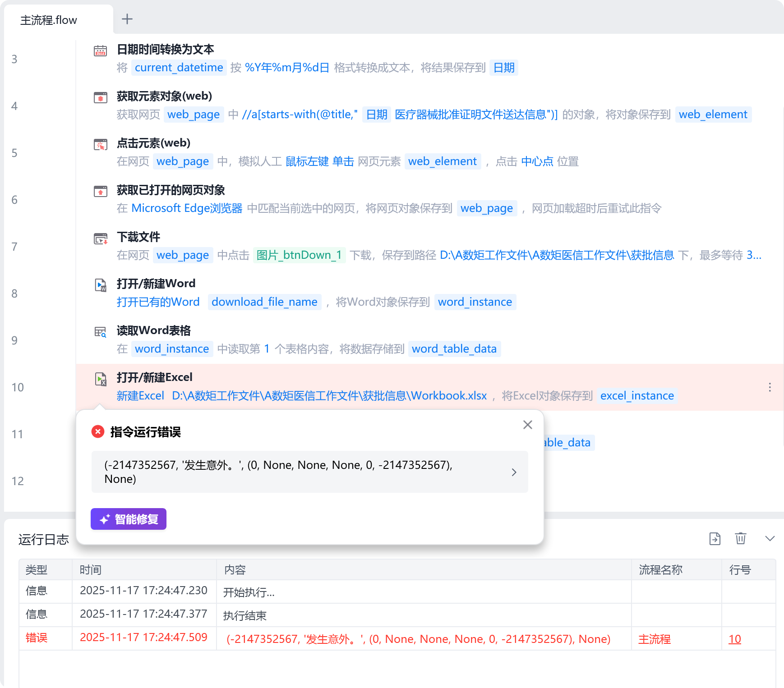Click the 打开已有的Word parameter
This screenshot has height=688, width=784.
(x=158, y=302)
